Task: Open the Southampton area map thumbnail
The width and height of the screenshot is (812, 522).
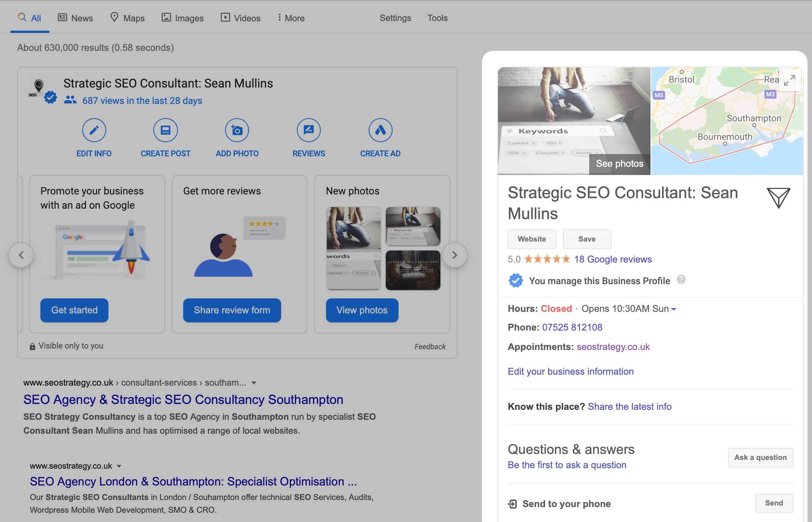Action: (727, 121)
